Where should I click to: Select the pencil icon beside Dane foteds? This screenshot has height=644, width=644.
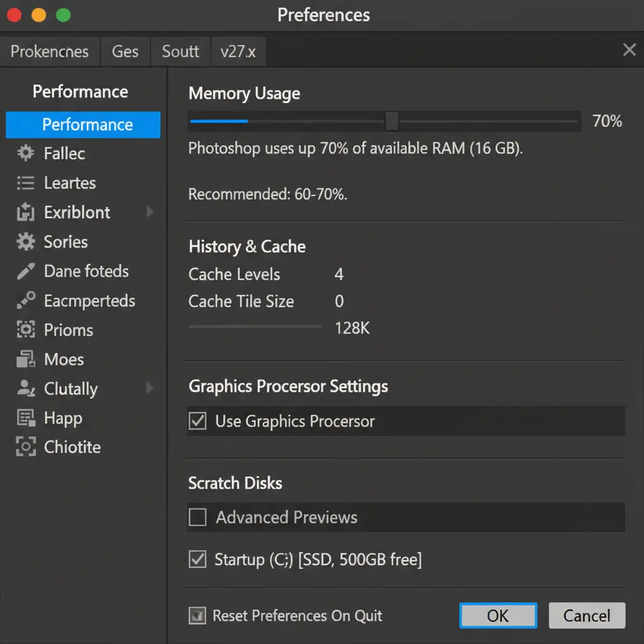point(25,271)
